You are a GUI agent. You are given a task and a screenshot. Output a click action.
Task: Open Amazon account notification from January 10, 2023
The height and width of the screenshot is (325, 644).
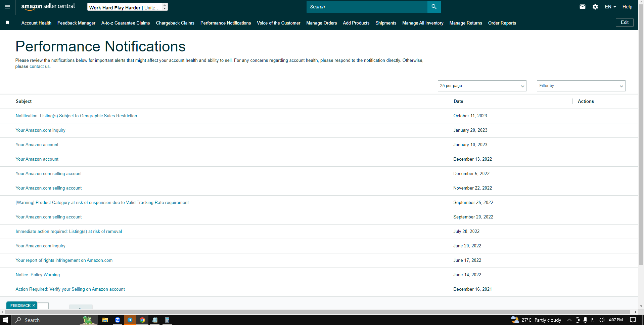tap(37, 145)
